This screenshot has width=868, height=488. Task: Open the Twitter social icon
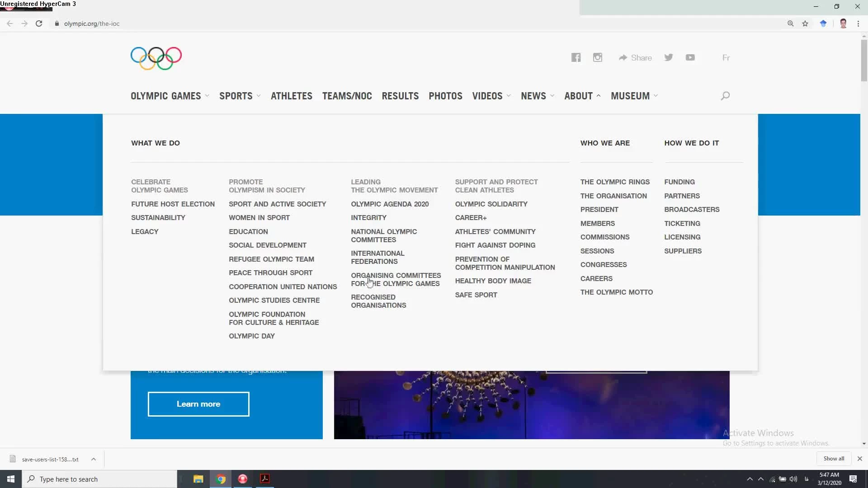pos(669,57)
